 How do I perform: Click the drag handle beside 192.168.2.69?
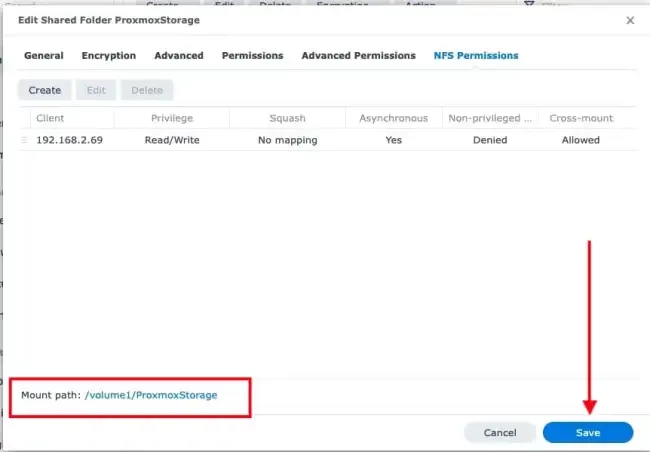(x=25, y=140)
